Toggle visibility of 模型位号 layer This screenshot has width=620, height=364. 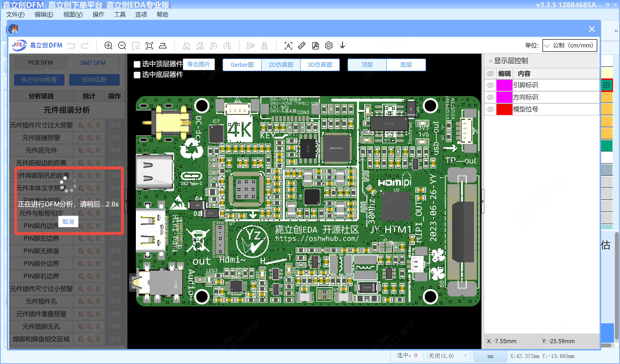pyautogui.click(x=490, y=109)
